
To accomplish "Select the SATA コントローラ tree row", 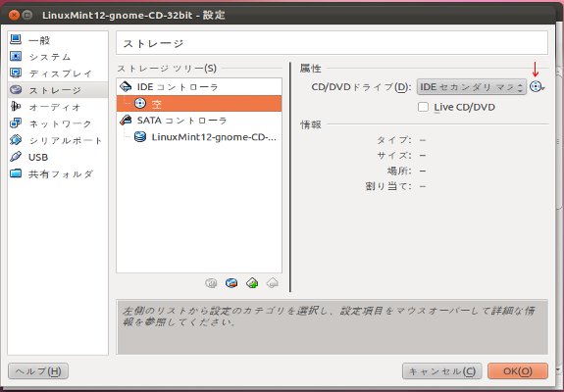I will point(199,120).
